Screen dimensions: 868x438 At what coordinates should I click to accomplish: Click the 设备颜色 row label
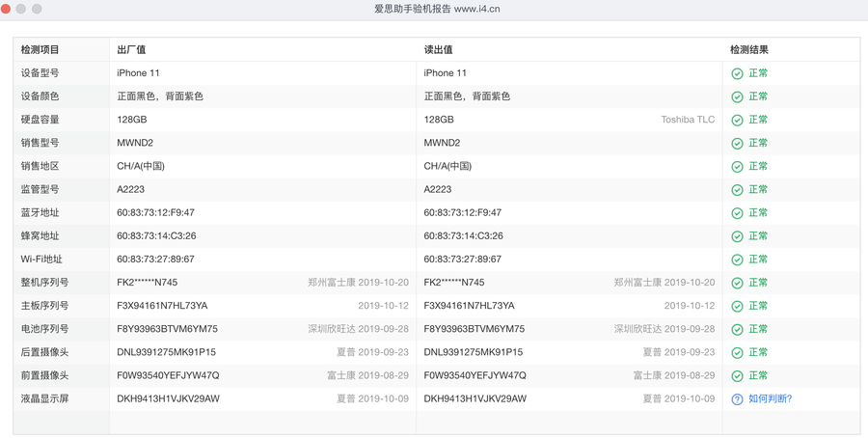[40, 96]
